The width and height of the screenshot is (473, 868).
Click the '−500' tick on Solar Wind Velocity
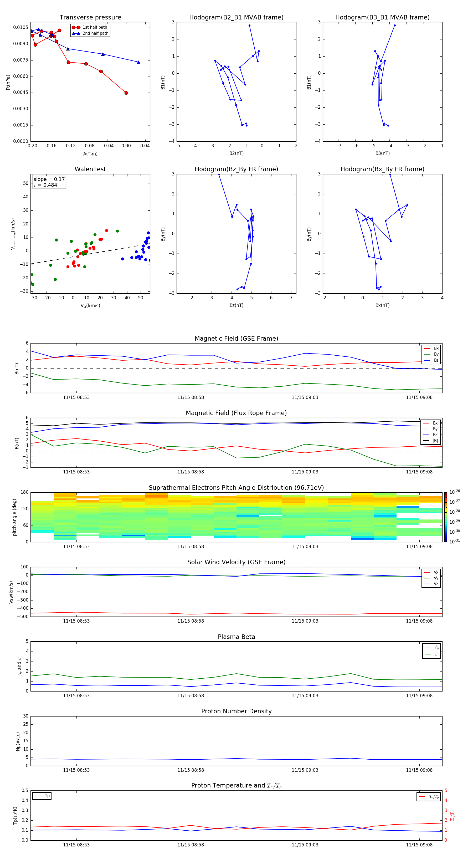tap(23, 617)
